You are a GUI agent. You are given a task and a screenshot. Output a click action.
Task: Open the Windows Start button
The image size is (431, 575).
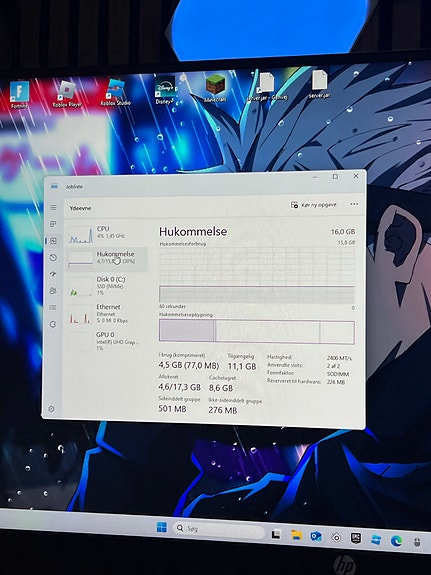[x=162, y=527]
